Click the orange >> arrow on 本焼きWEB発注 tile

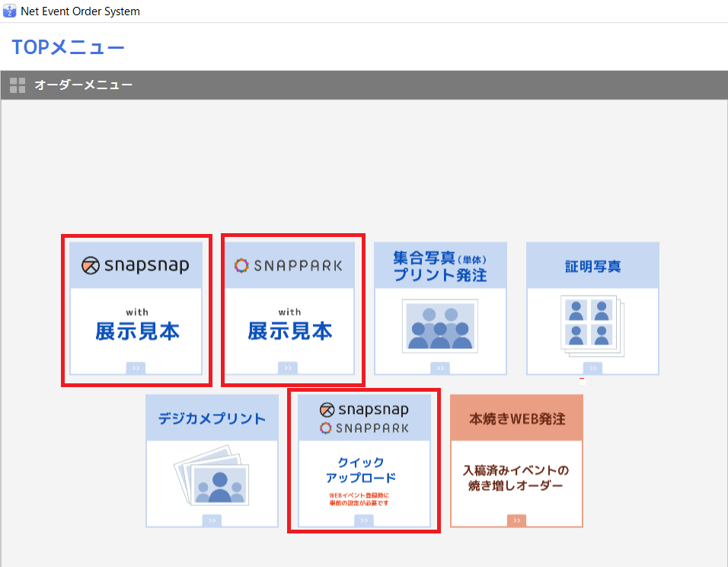click(517, 521)
